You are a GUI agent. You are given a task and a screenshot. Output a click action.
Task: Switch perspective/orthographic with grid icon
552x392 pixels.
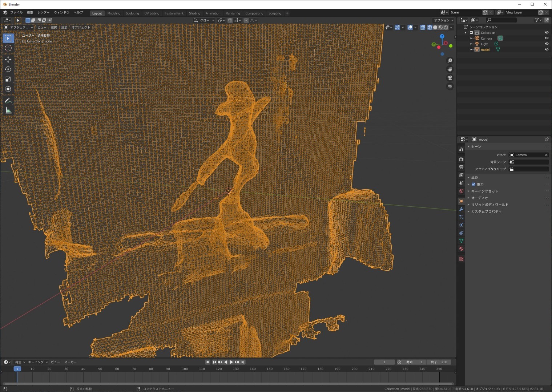[x=450, y=86]
